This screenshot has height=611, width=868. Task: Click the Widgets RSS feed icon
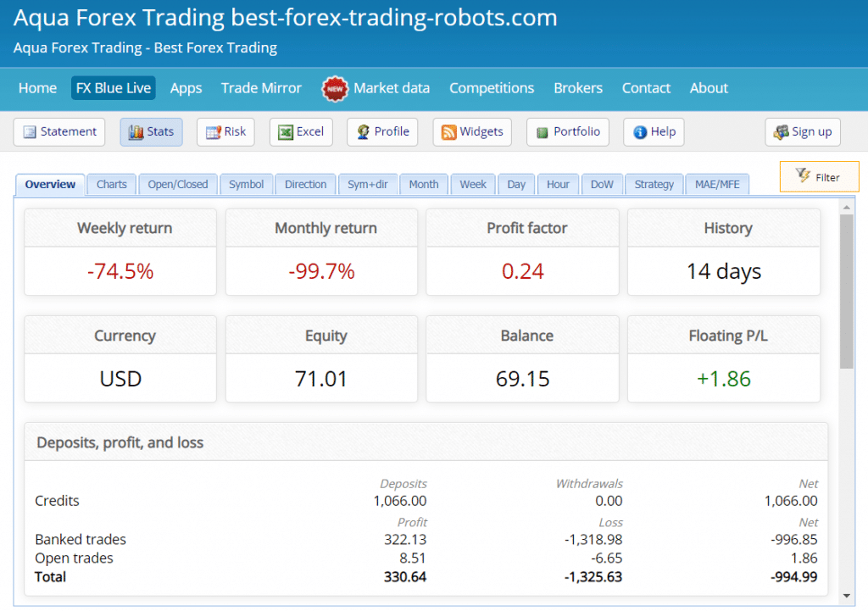pos(448,132)
